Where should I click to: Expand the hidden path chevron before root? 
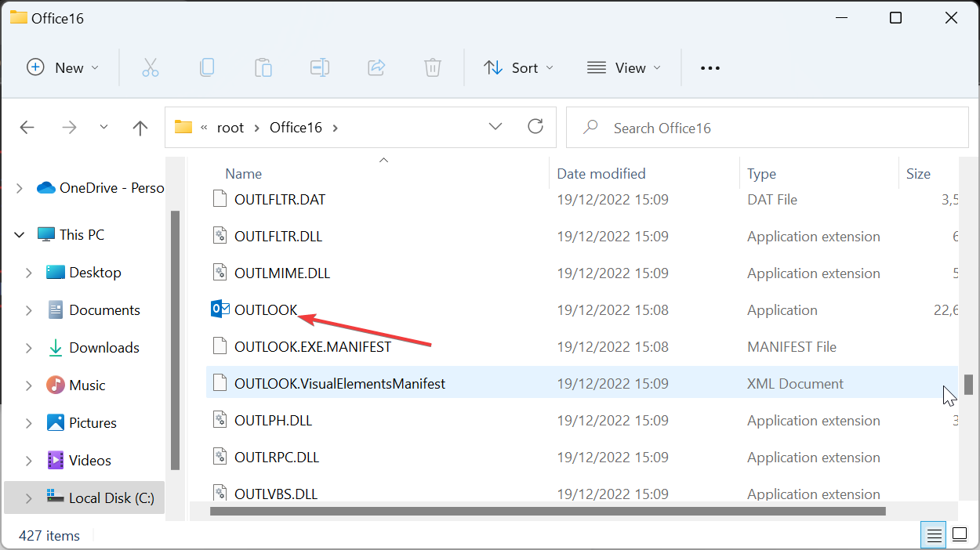tap(205, 128)
